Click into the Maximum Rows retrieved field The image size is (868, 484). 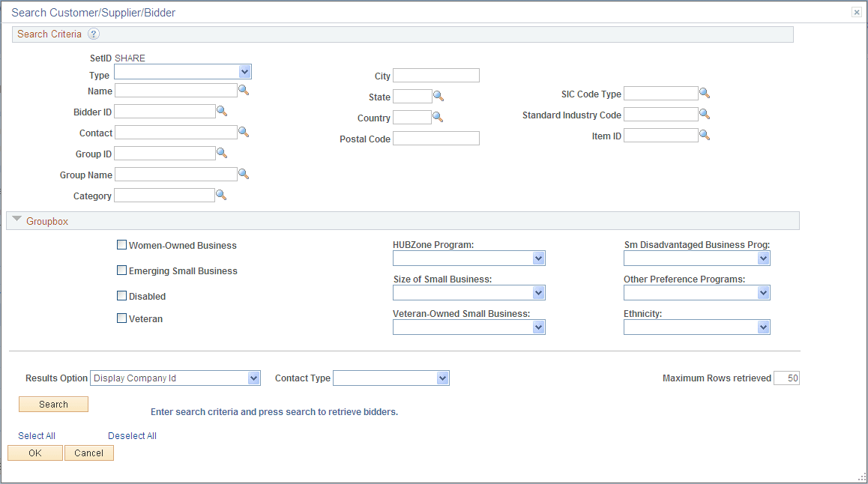point(786,378)
